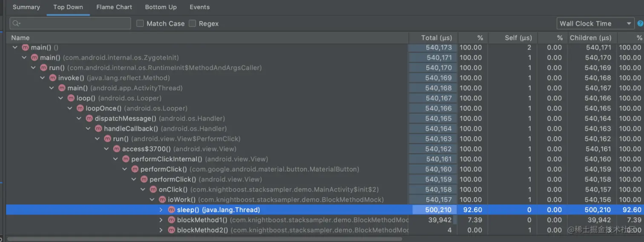Expand the sleep() tree node
The height and width of the screenshot is (242, 644).
(x=161, y=210)
